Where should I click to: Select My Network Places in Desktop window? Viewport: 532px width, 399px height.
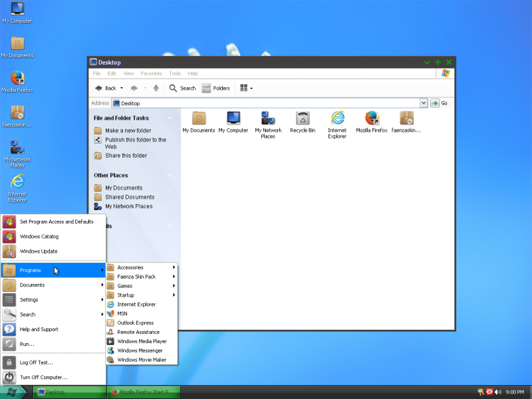[x=268, y=125]
